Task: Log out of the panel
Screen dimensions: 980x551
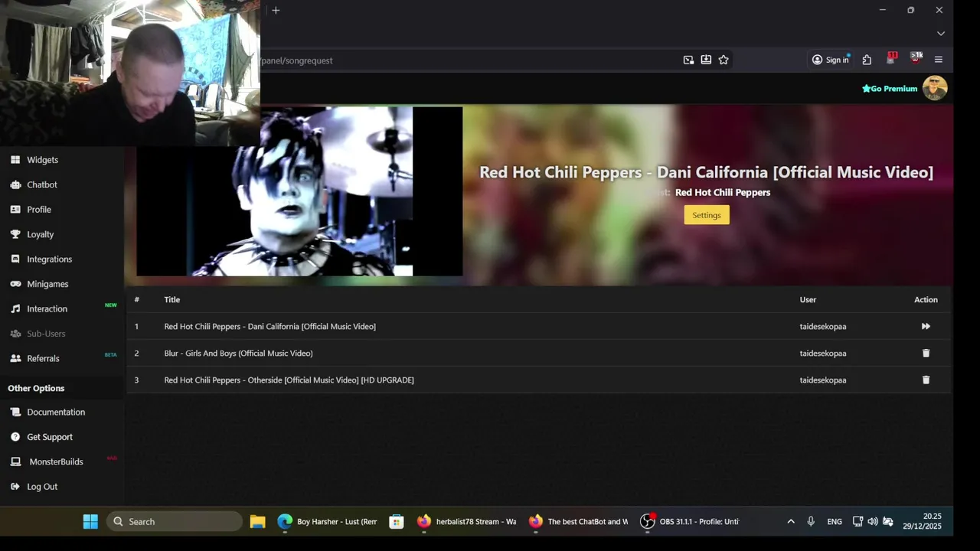Action: point(42,487)
